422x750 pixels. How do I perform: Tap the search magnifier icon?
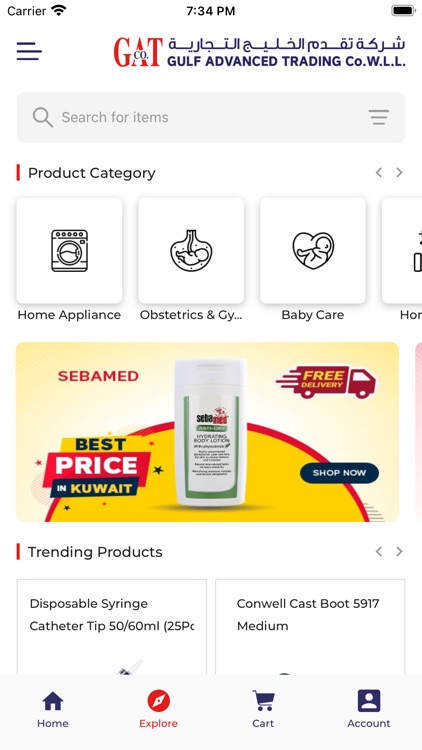[x=43, y=117]
